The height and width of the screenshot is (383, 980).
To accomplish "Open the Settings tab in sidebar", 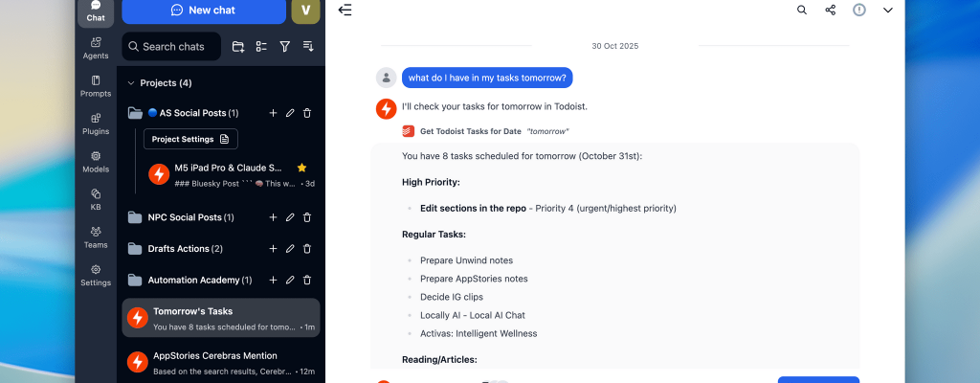I will [x=96, y=275].
